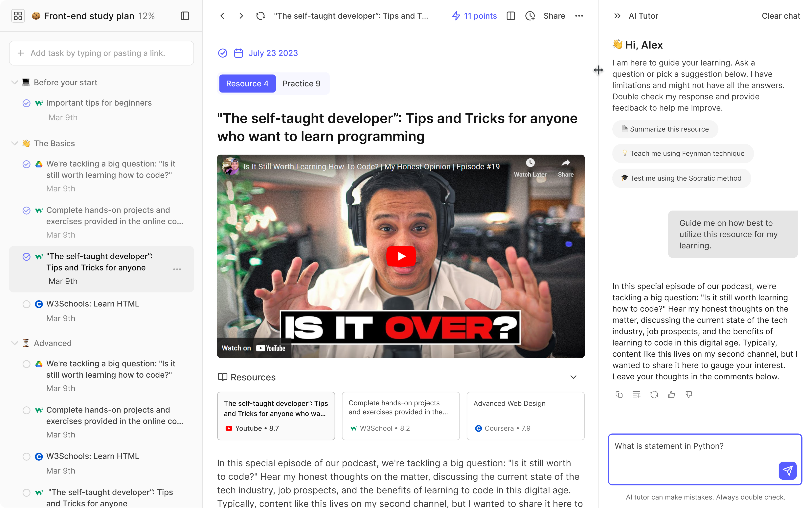Click Front-end study plan title
This screenshot has width=812, height=508.
coord(89,16)
